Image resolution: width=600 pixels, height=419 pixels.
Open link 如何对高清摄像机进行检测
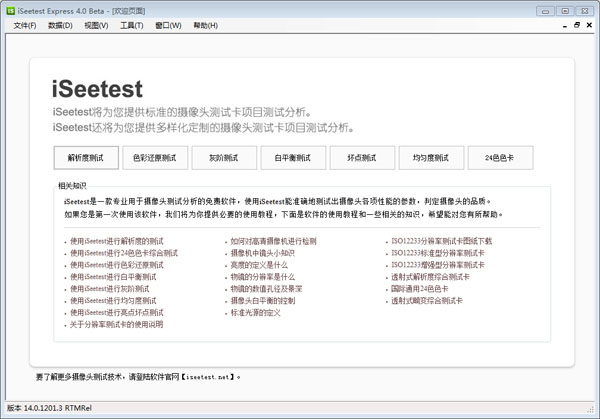coord(273,241)
